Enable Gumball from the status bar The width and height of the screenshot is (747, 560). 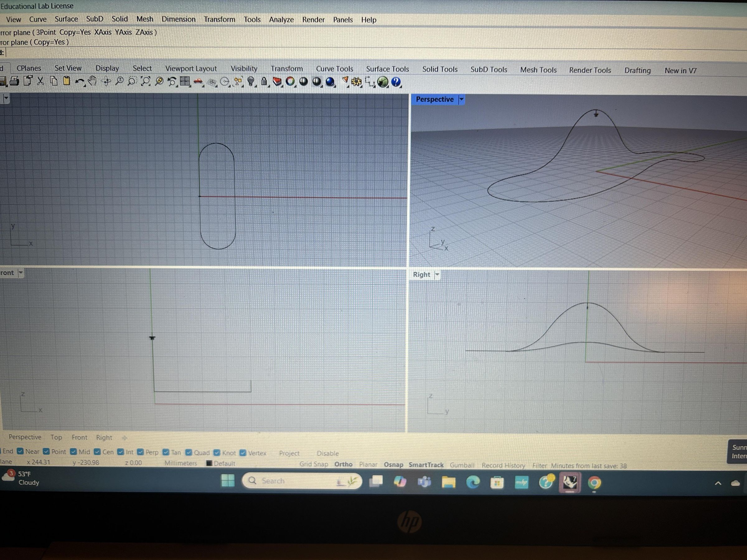[x=462, y=465]
